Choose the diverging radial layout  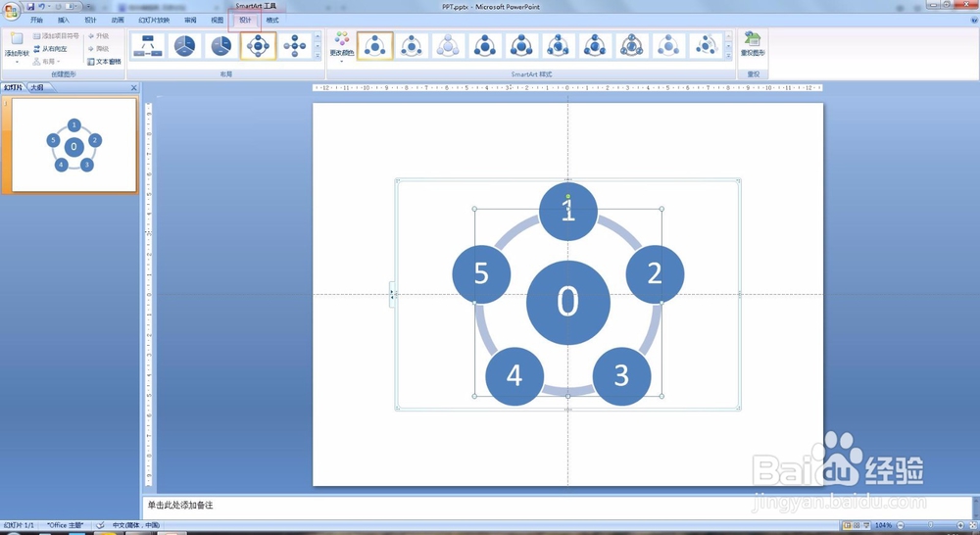pyautogui.click(x=294, y=46)
